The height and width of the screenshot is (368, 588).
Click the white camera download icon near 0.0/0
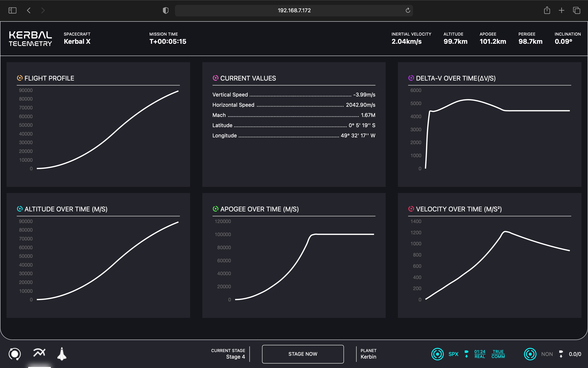[561, 354]
